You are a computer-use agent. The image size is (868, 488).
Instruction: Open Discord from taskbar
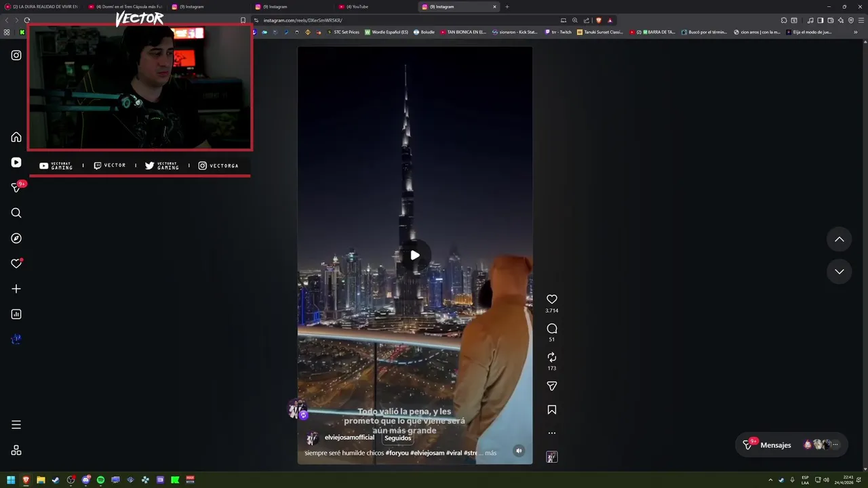85,480
